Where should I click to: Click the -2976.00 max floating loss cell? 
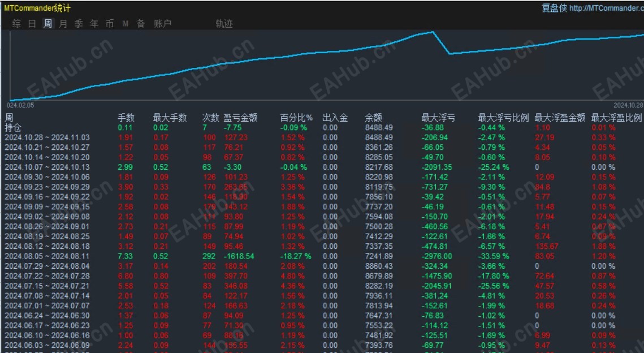click(x=436, y=256)
